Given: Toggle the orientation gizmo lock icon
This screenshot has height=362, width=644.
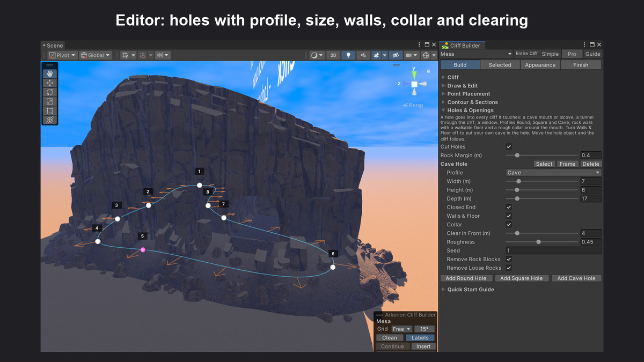Looking at the screenshot, I should coord(428,70).
